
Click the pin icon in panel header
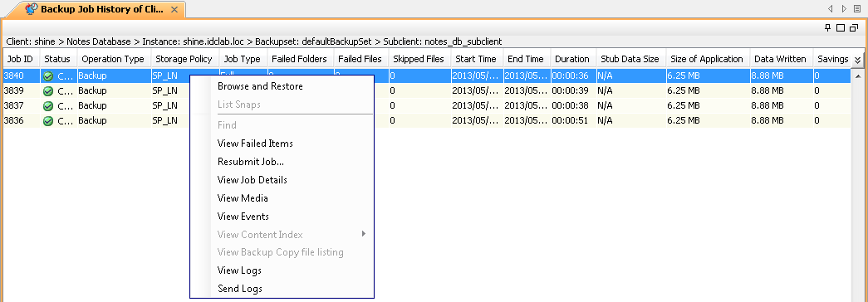click(x=828, y=27)
